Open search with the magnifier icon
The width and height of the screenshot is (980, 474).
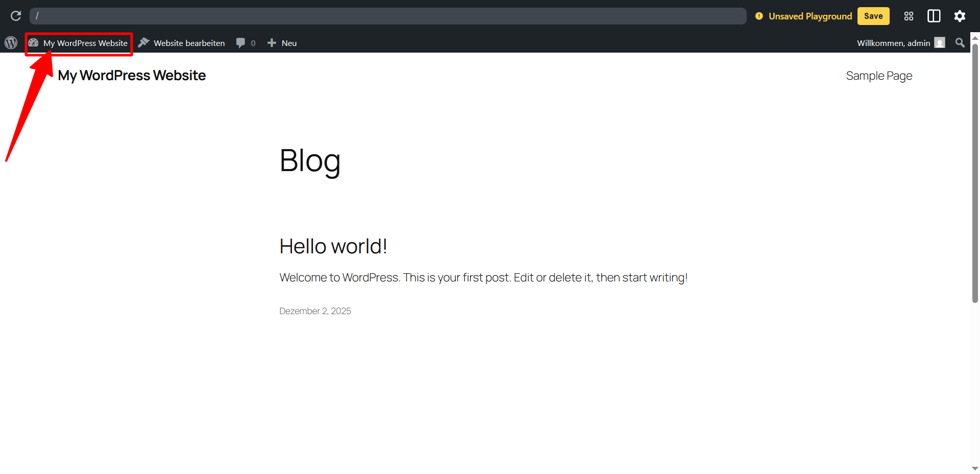(960, 42)
